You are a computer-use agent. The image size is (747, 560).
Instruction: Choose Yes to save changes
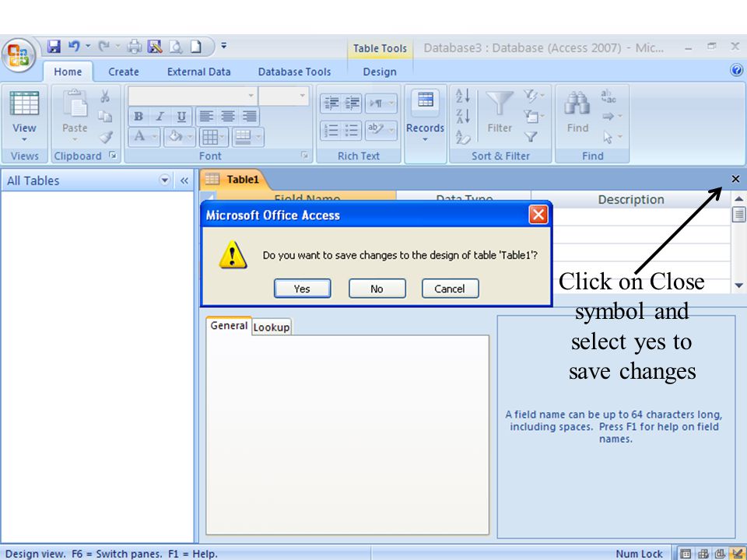pos(302,289)
